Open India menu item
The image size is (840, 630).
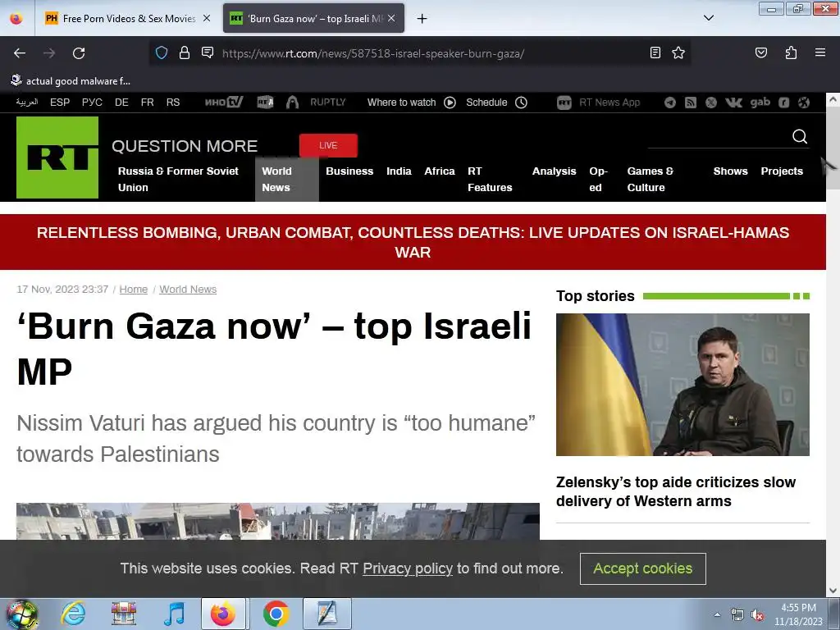399,171
